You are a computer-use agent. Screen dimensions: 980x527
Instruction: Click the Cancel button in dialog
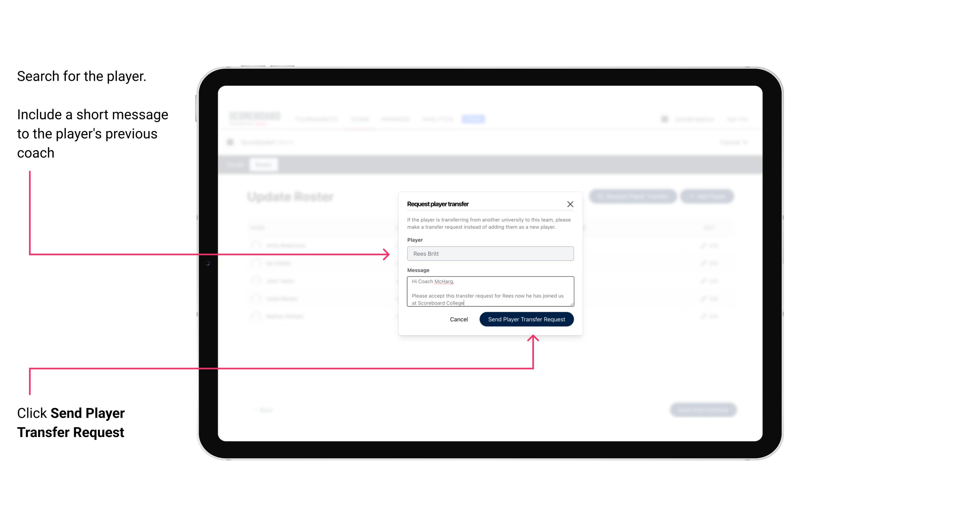(458, 319)
